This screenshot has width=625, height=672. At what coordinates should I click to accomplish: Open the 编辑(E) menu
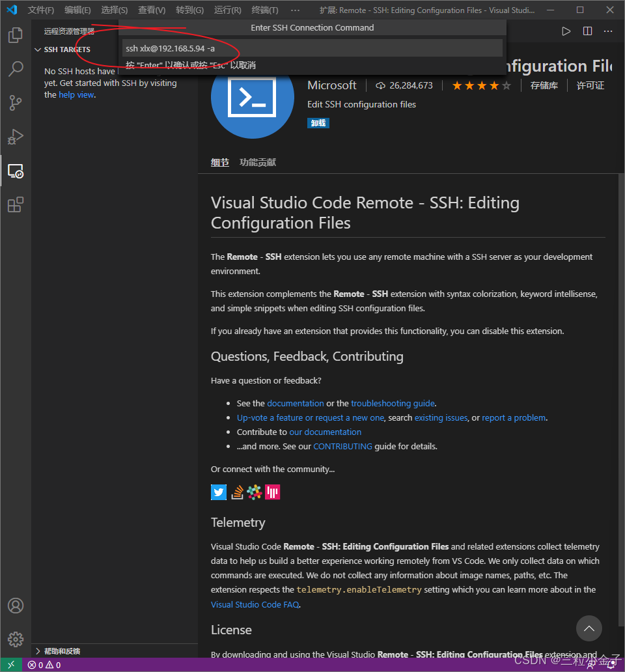77,10
